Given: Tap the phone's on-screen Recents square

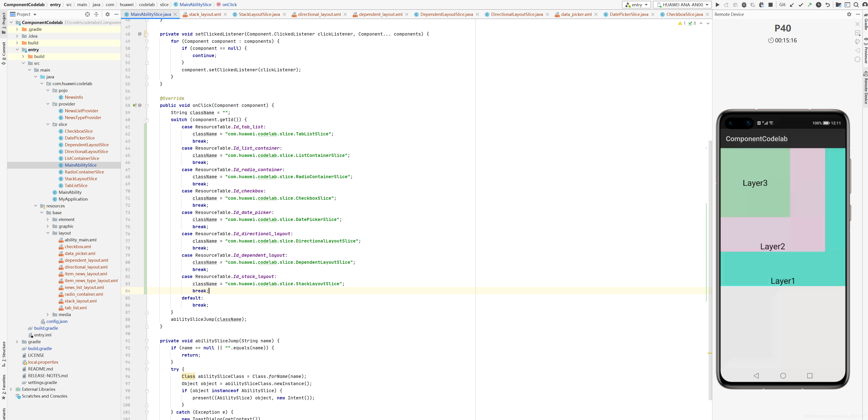Looking at the screenshot, I should point(810,376).
